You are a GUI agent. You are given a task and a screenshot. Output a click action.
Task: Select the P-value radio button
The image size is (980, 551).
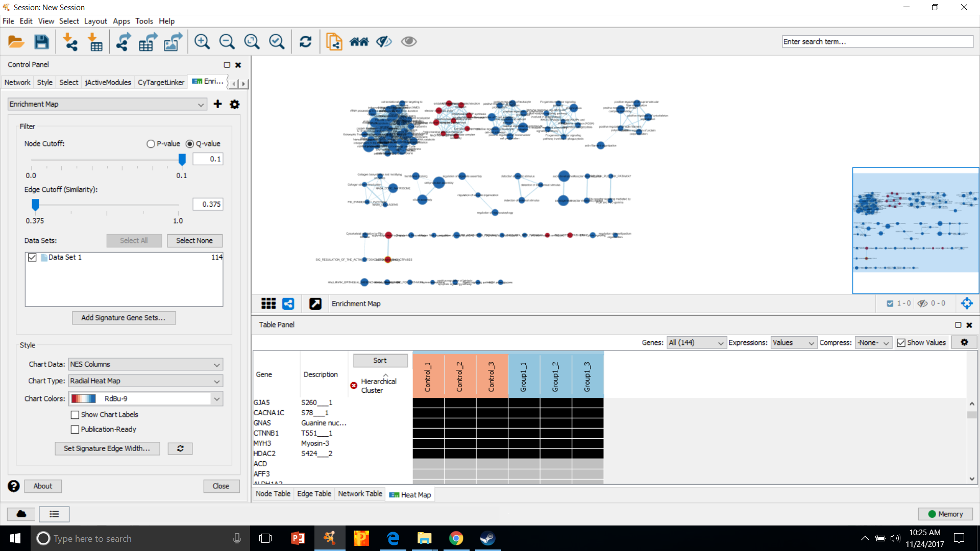click(x=151, y=143)
